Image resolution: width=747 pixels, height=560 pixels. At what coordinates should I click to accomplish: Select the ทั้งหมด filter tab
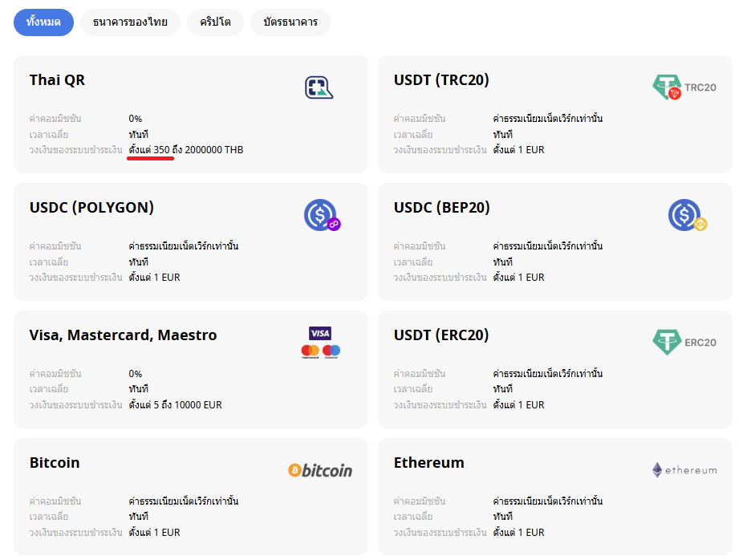43,22
